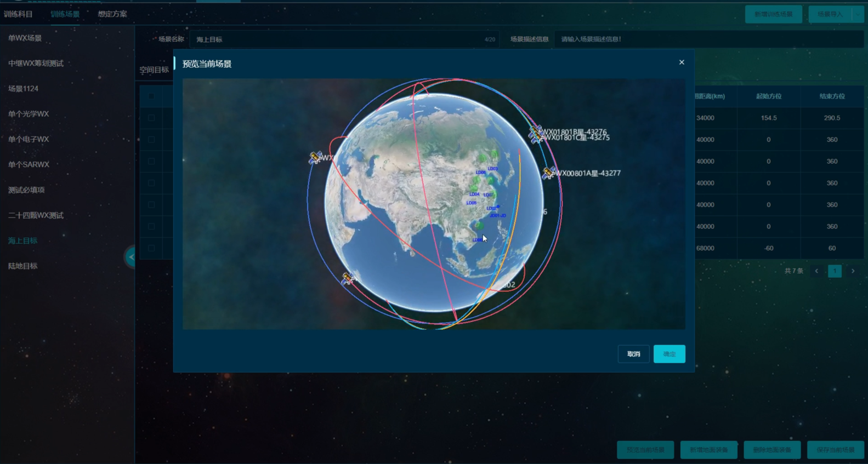The image size is (868, 464).
Task: Click the LD04 ground station marker
Action: click(x=474, y=194)
